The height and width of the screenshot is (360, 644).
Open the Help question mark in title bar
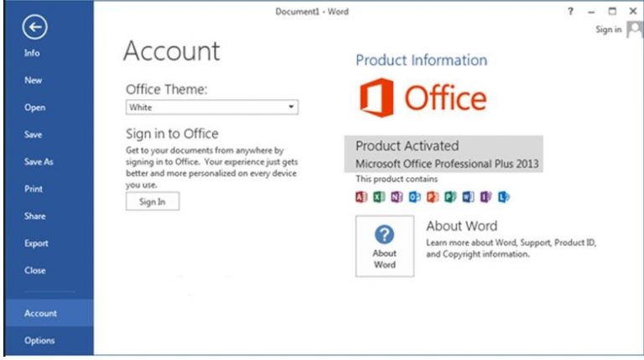pyautogui.click(x=570, y=12)
